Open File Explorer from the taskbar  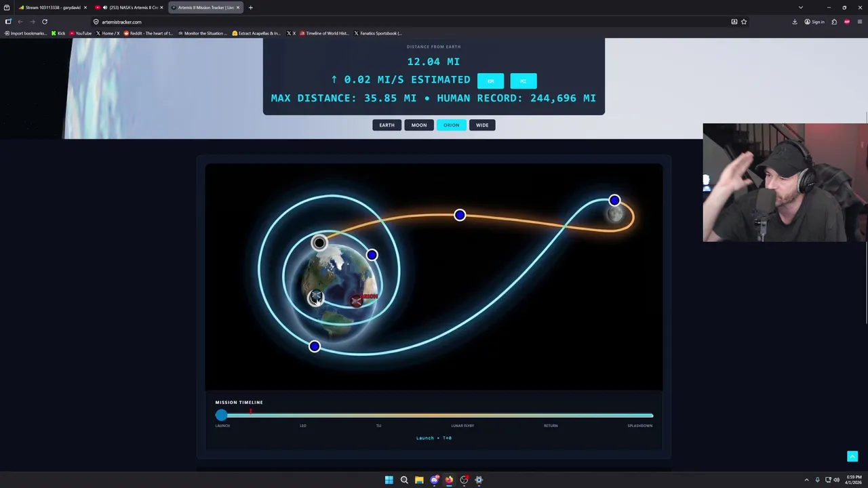pyautogui.click(x=419, y=480)
